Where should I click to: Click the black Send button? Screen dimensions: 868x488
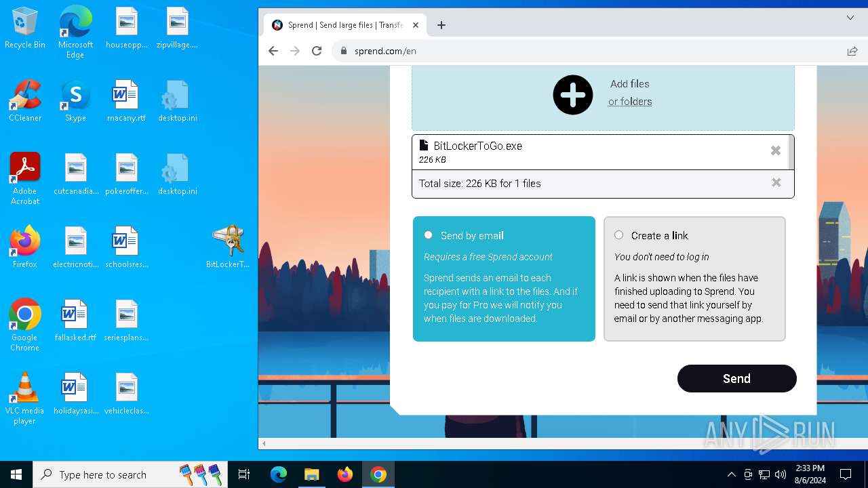(x=736, y=378)
